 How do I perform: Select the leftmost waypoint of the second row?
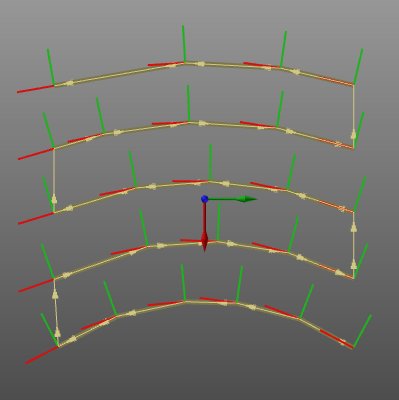coord(54,148)
